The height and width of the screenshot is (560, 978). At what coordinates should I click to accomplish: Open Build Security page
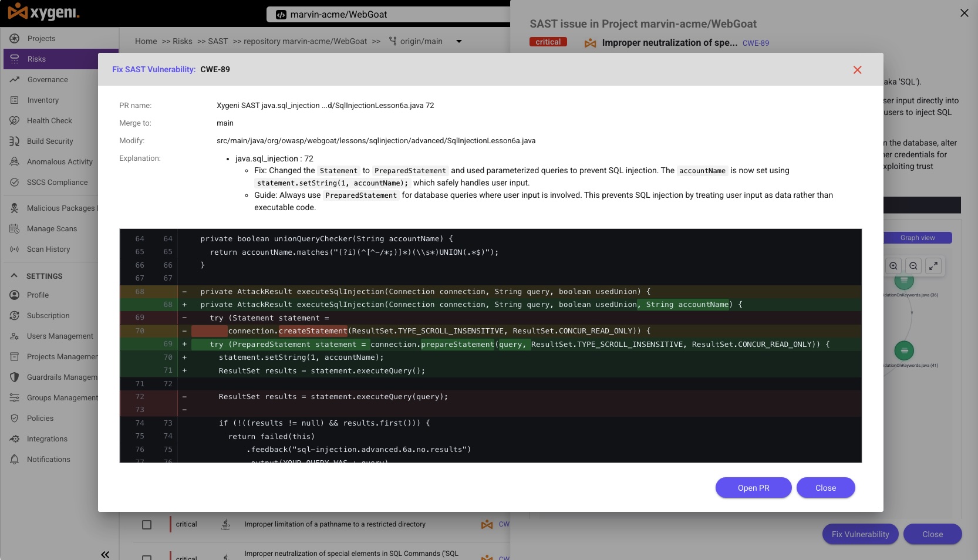tap(50, 141)
